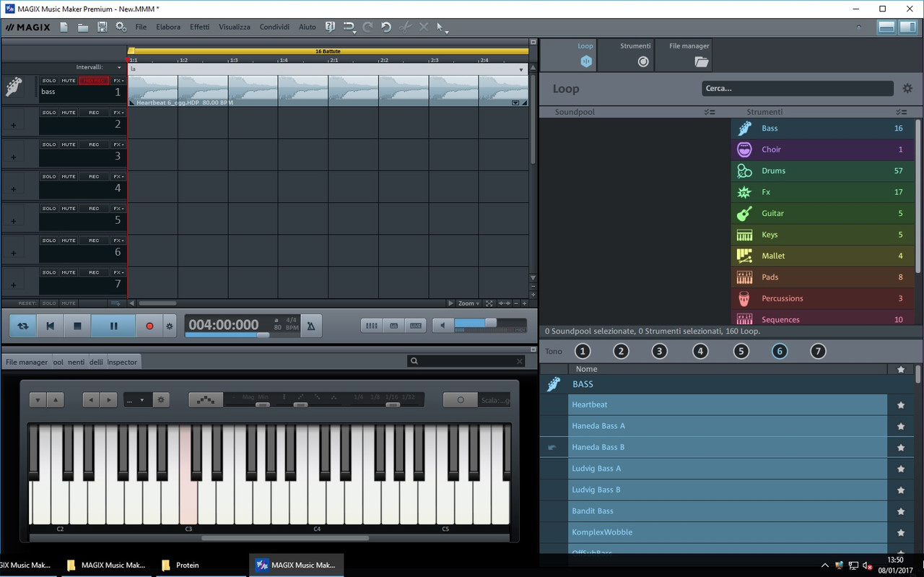Add an instrument to track 2 with its plus button
The image size is (924, 577).
(x=13, y=126)
